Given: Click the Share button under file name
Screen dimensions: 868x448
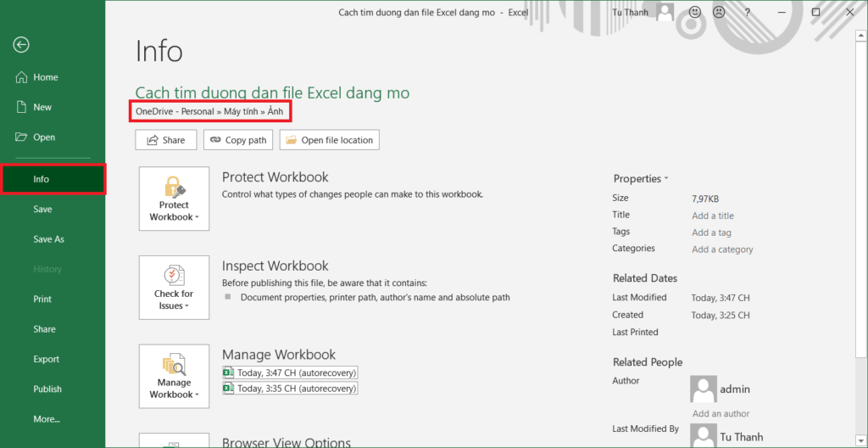Looking at the screenshot, I should pyautogui.click(x=166, y=140).
